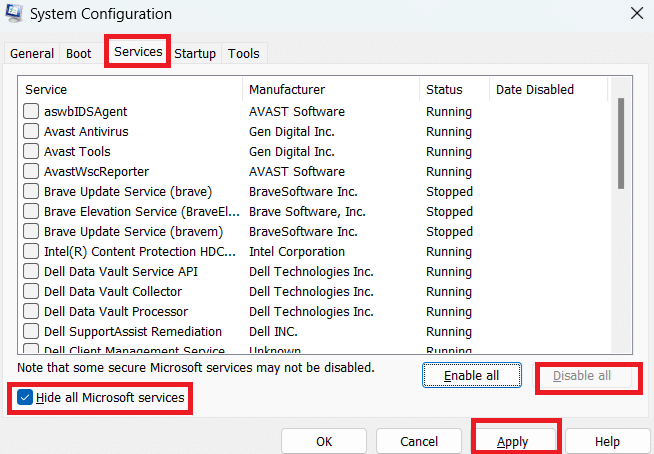Enable the Avast Antivirus service checkbox
654x454 pixels.
tap(31, 132)
